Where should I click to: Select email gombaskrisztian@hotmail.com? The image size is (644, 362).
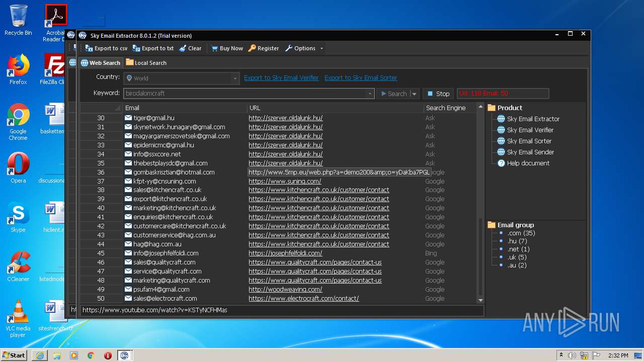pyautogui.click(x=174, y=172)
